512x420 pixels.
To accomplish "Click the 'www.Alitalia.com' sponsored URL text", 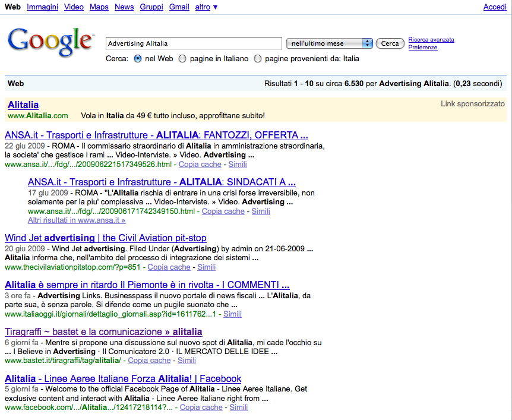I will coord(38,116).
